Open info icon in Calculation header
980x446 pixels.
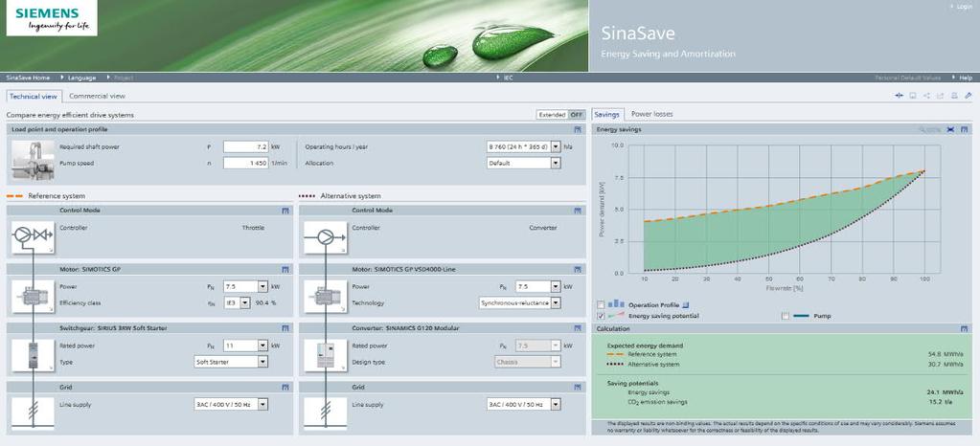[x=965, y=328]
